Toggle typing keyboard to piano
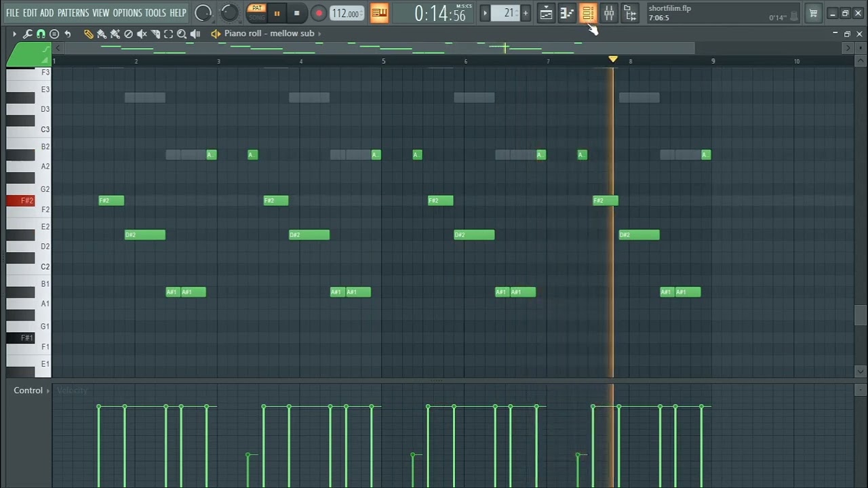The height and width of the screenshot is (488, 868). click(380, 13)
